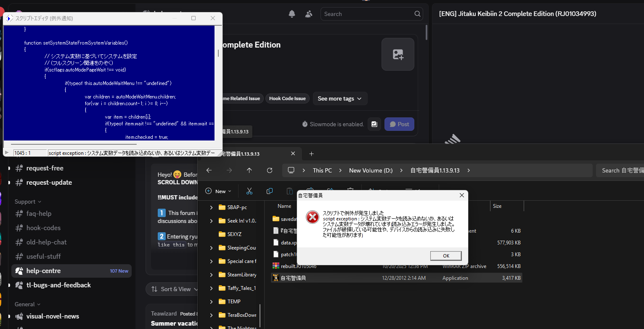Screen dimensions: 644x329
Task: Open the New dropdown in Explorer
Action: (218, 191)
